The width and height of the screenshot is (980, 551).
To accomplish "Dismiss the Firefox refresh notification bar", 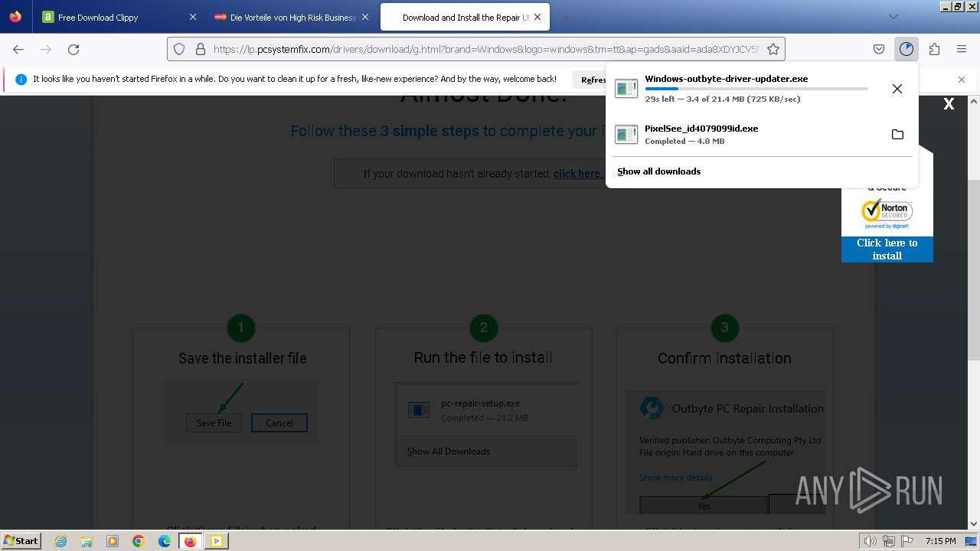I will pyautogui.click(x=962, y=80).
